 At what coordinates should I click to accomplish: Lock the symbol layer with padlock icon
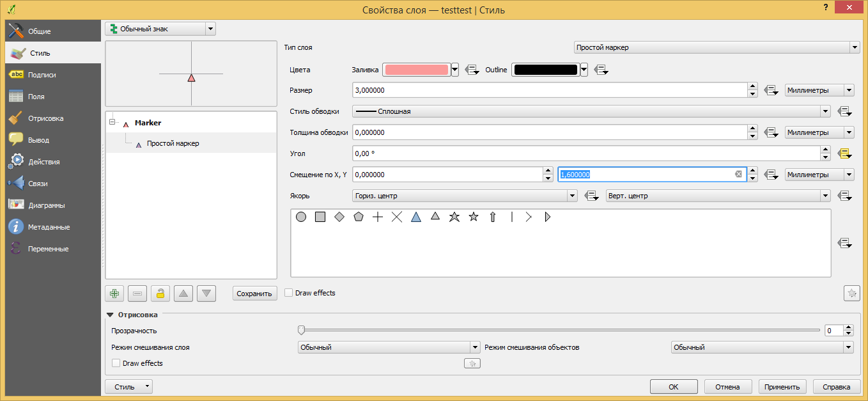[160, 294]
